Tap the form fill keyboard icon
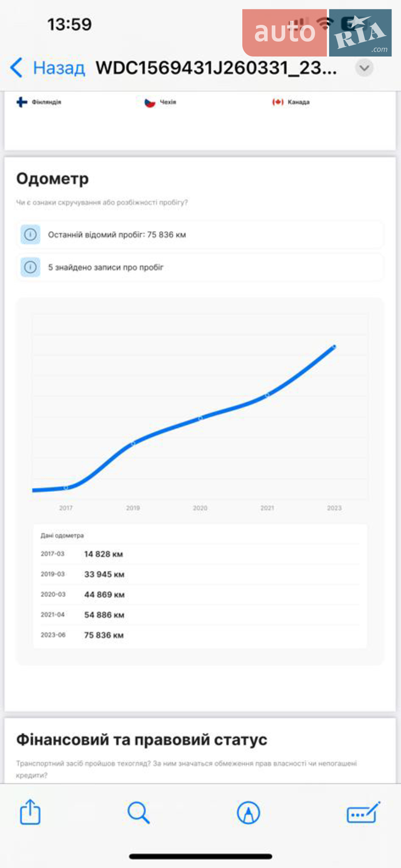This screenshot has width=401, height=868. click(x=363, y=812)
